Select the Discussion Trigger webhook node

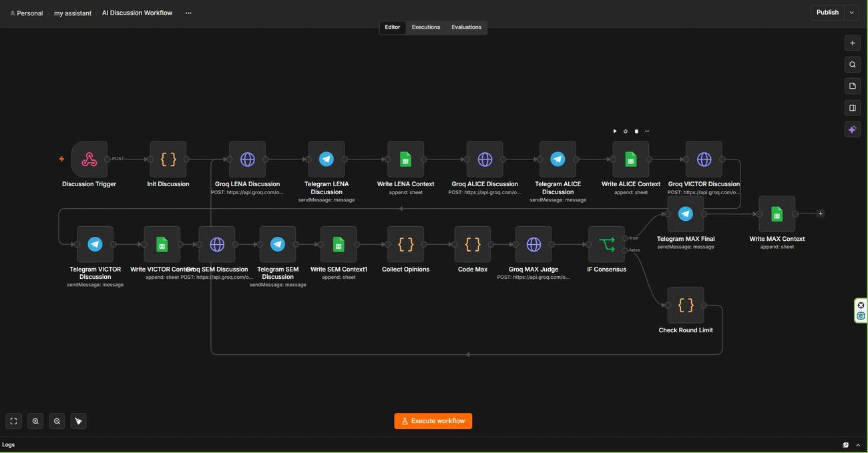click(x=89, y=159)
